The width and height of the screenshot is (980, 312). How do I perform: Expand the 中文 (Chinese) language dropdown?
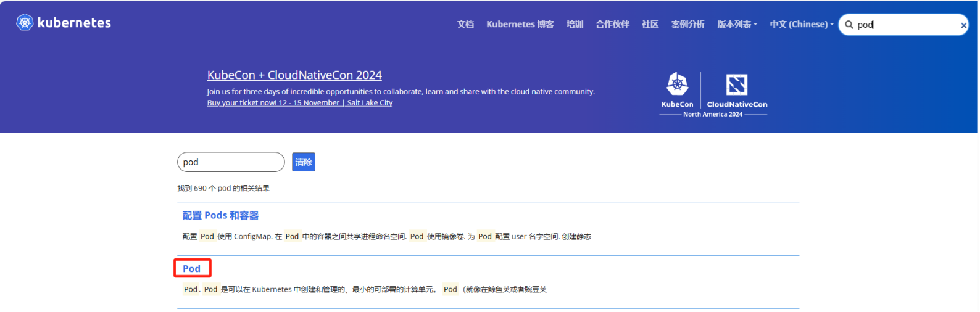pos(801,24)
